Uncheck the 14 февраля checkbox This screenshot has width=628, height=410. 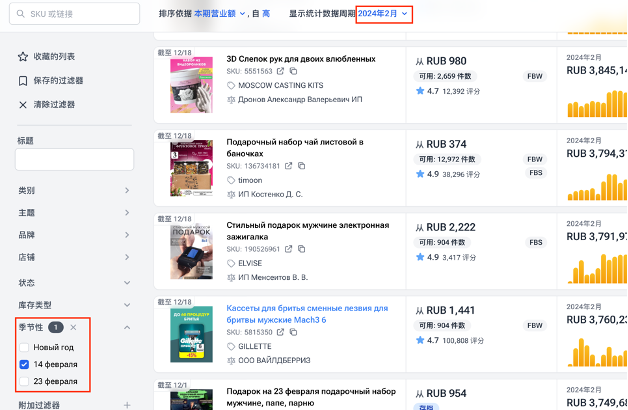tap(24, 364)
